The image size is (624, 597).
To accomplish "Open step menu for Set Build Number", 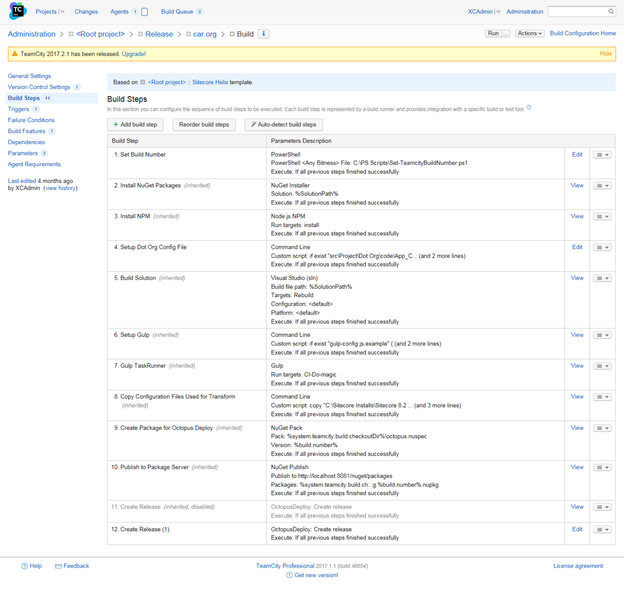I will pyautogui.click(x=602, y=155).
